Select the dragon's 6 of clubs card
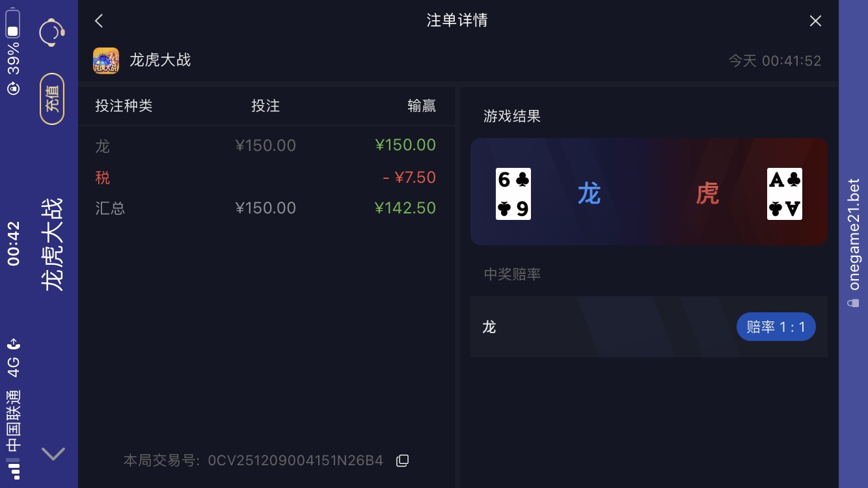The height and width of the screenshot is (488, 868). point(513,194)
